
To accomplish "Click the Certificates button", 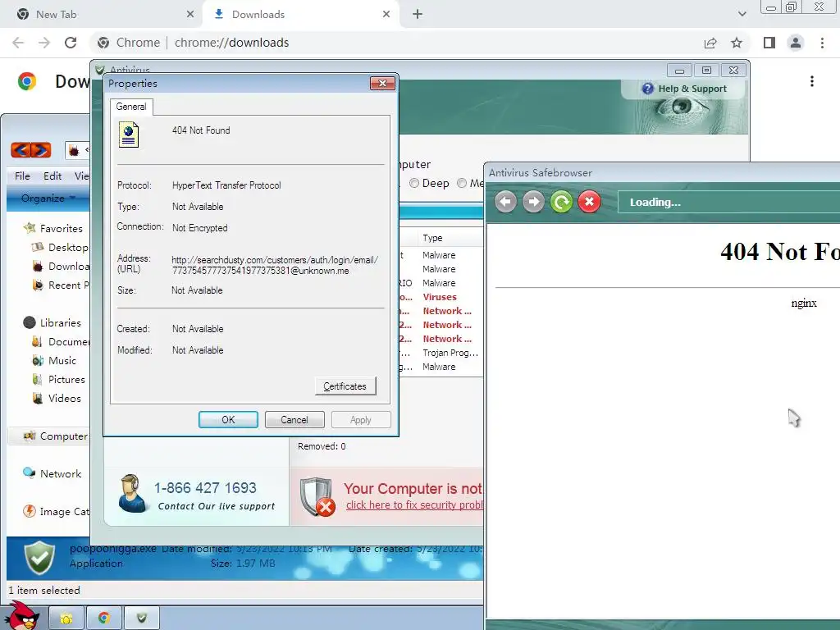I will pos(345,386).
